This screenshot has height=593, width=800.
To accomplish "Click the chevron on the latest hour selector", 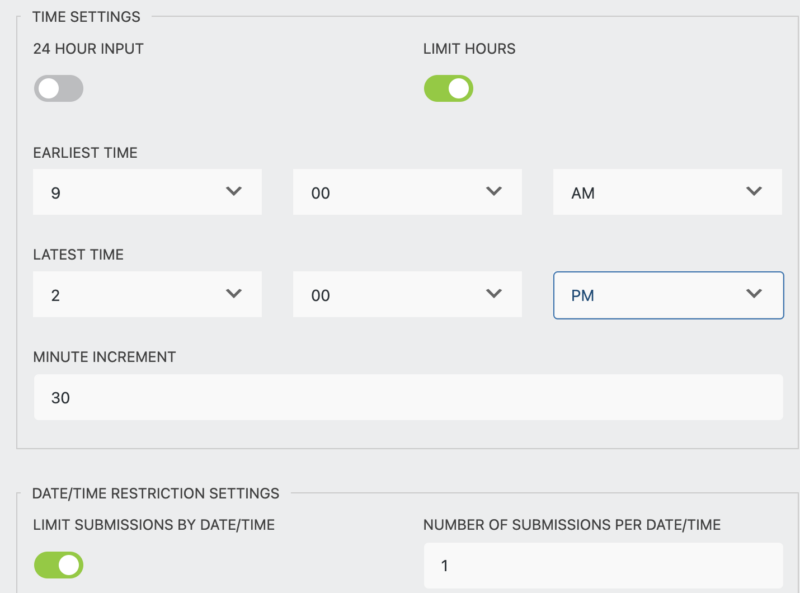I will click(x=235, y=294).
